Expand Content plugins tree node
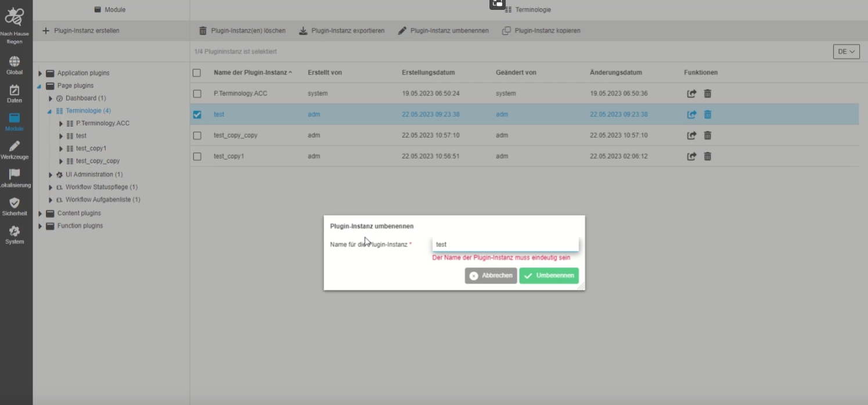The width and height of the screenshot is (868, 405). [x=40, y=213]
